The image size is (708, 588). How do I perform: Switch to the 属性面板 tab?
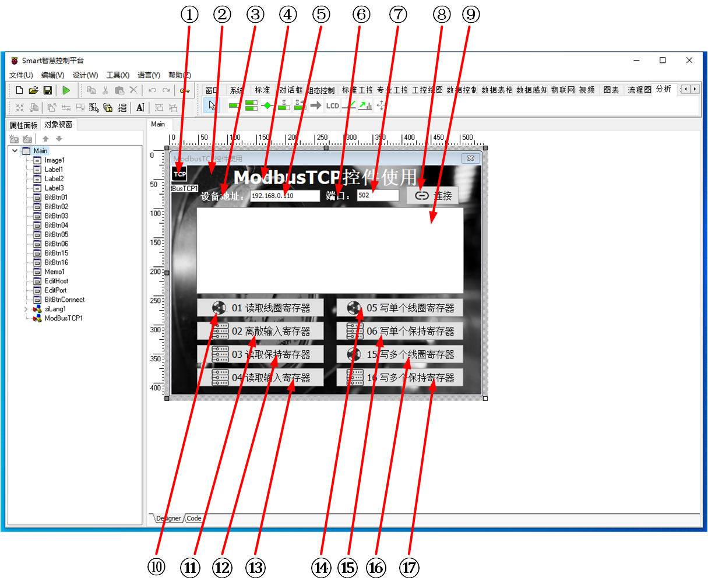click(x=24, y=125)
